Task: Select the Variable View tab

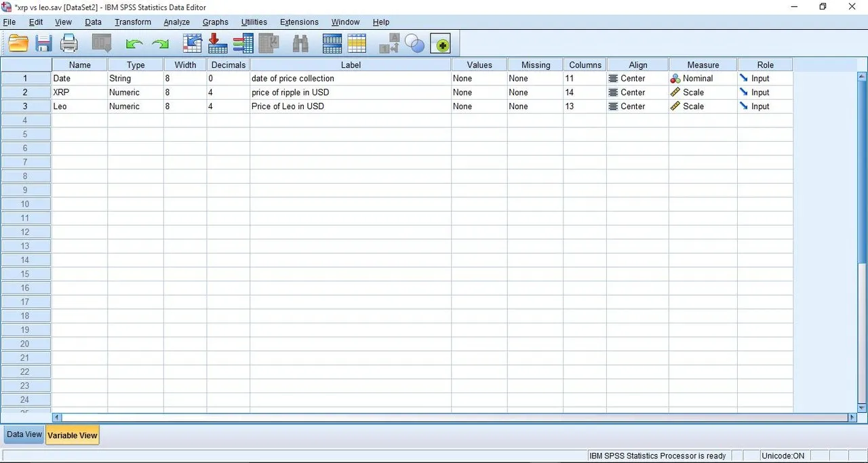Action: (72, 435)
